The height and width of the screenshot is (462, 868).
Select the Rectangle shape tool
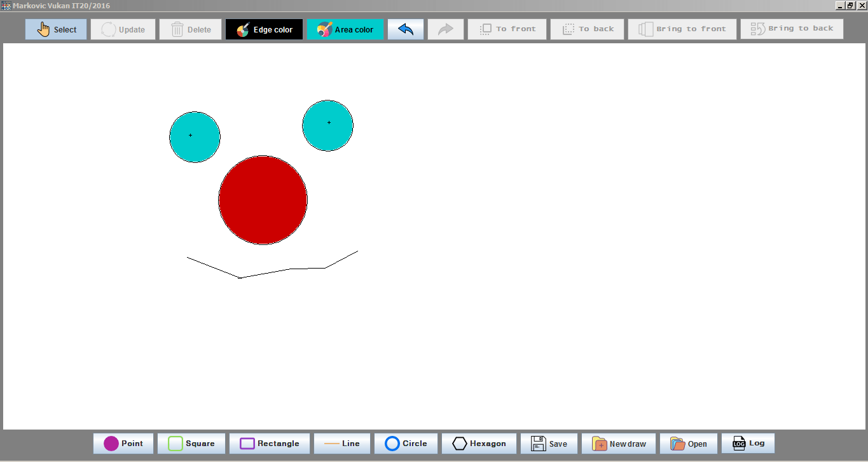(x=270, y=444)
